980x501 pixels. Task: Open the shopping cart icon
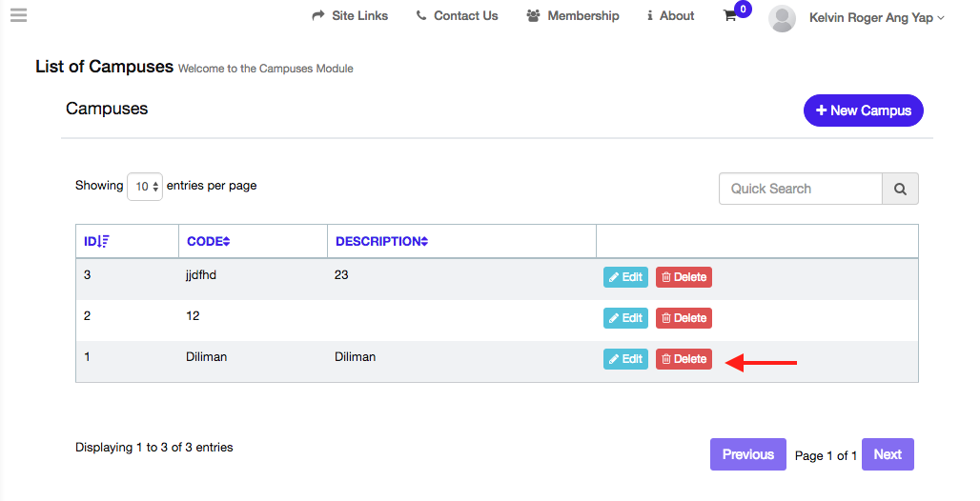(730, 16)
